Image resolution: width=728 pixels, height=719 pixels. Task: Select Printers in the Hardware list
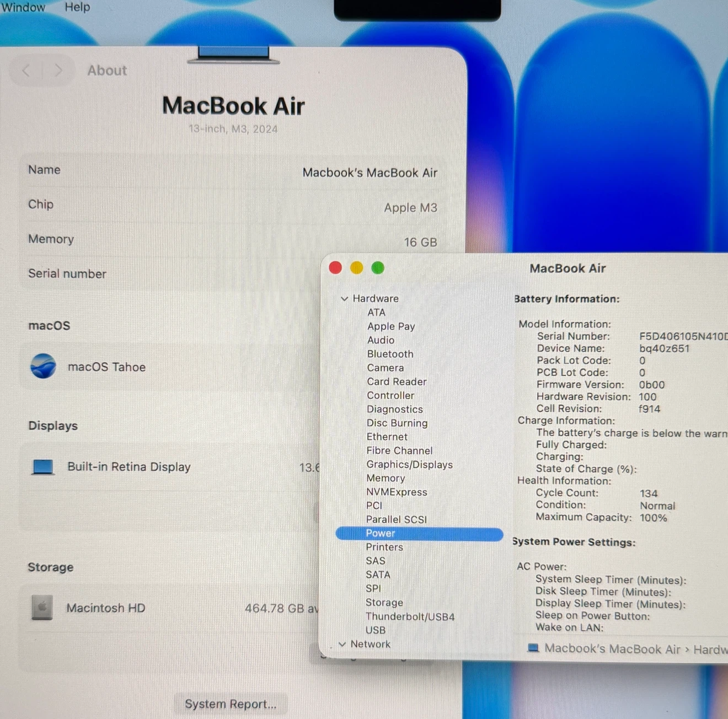click(x=384, y=547)
